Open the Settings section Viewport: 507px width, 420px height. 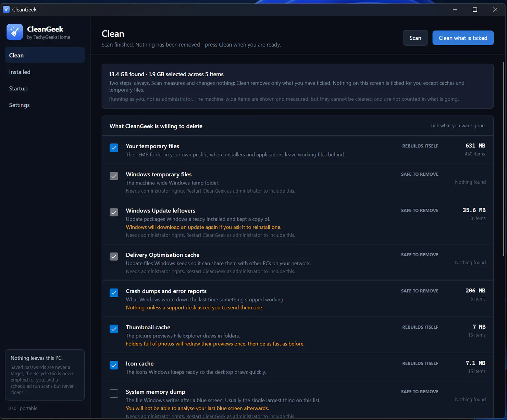point(45,105)
